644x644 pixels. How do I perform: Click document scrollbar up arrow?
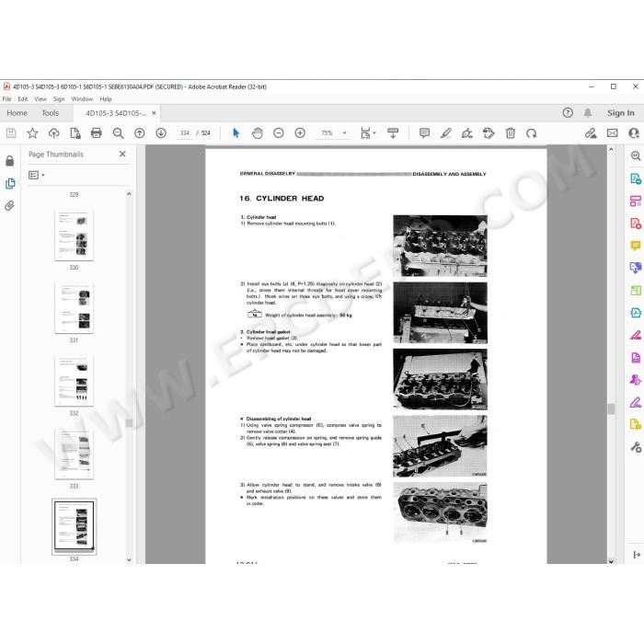click(611, 150)
